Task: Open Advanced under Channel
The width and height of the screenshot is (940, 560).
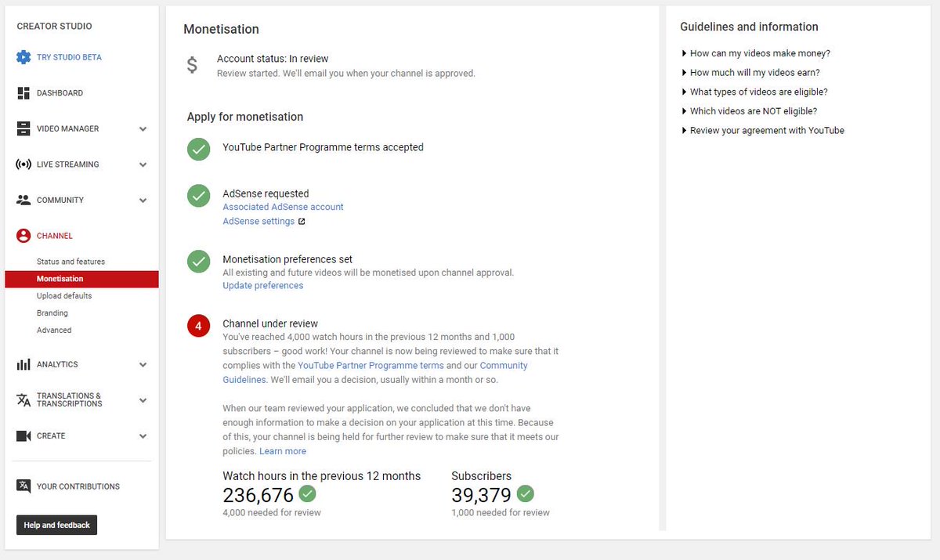Action: (x=54, y=331)
